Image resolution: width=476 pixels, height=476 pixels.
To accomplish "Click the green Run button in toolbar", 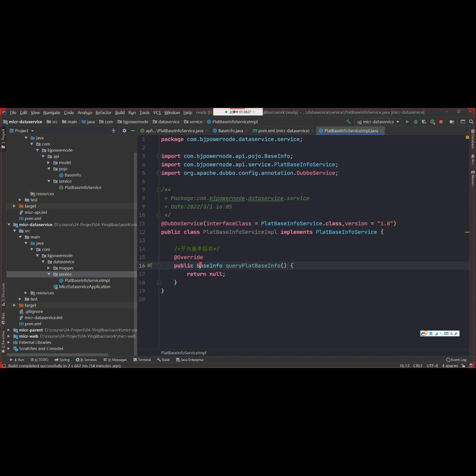I will tap(407, 122).
